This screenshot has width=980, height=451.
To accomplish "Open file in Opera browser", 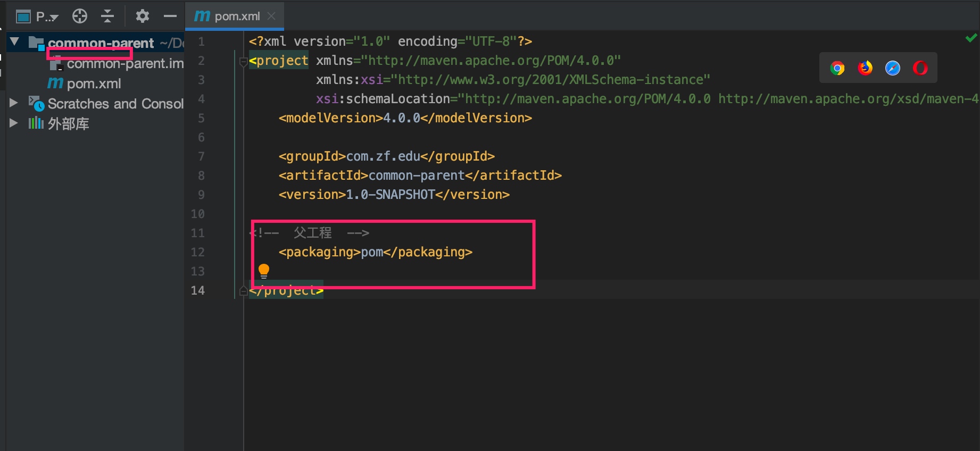I will (x=920, y=68).
